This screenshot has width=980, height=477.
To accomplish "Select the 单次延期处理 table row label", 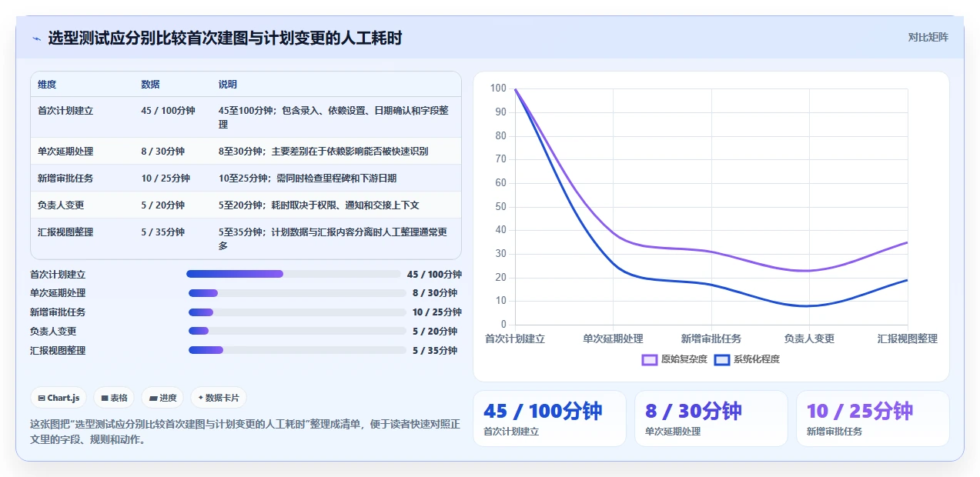I will pyautogui.click(x=65, y=152).
